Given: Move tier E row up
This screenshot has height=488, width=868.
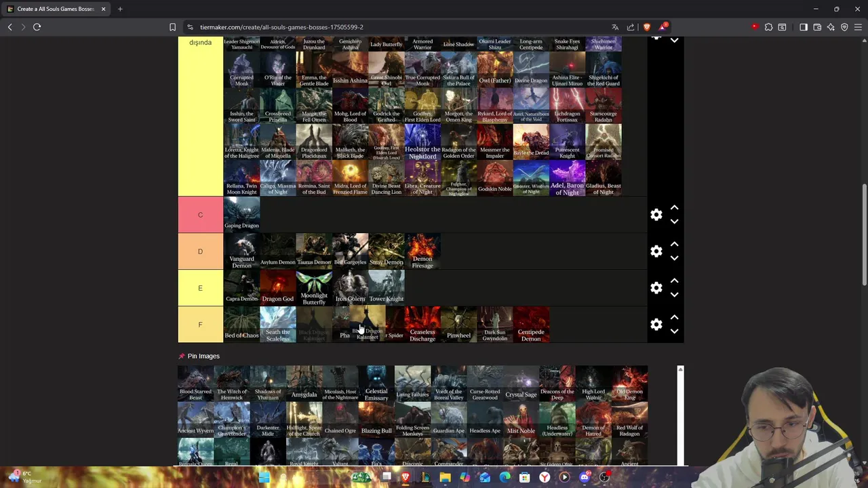Looking at the screenshot, I should [x=674, y=281].
